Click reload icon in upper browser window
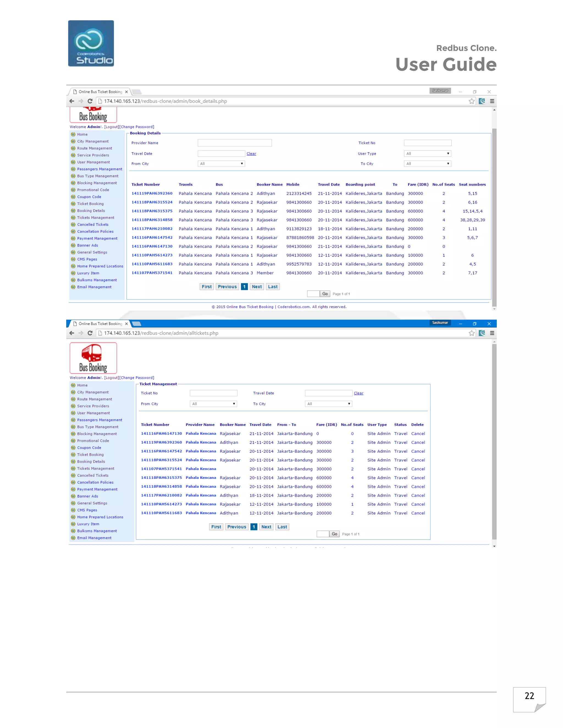The width and height of the screenshot is (563, 728). point(90,101)
